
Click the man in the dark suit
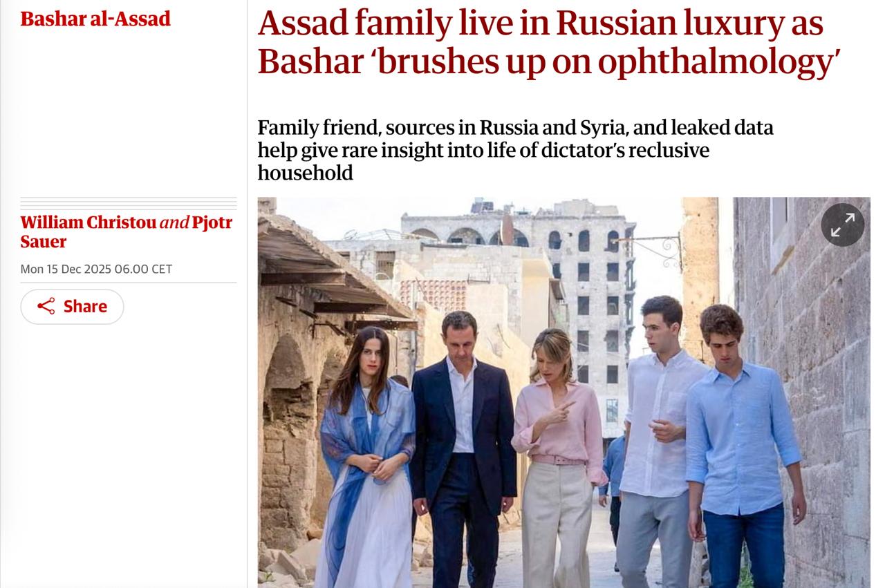click(x=462, y=428)
